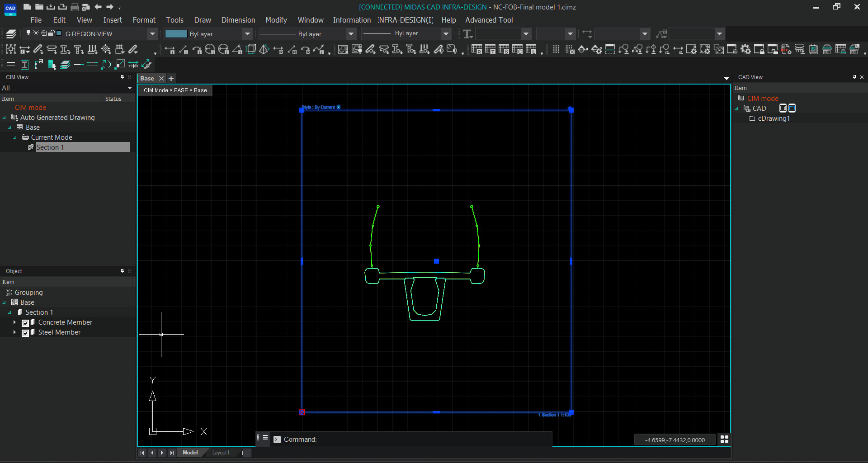Select the Text style T icon
This screenshot has width=868, height=463.
pyautogui.click(x=468, y=34)
